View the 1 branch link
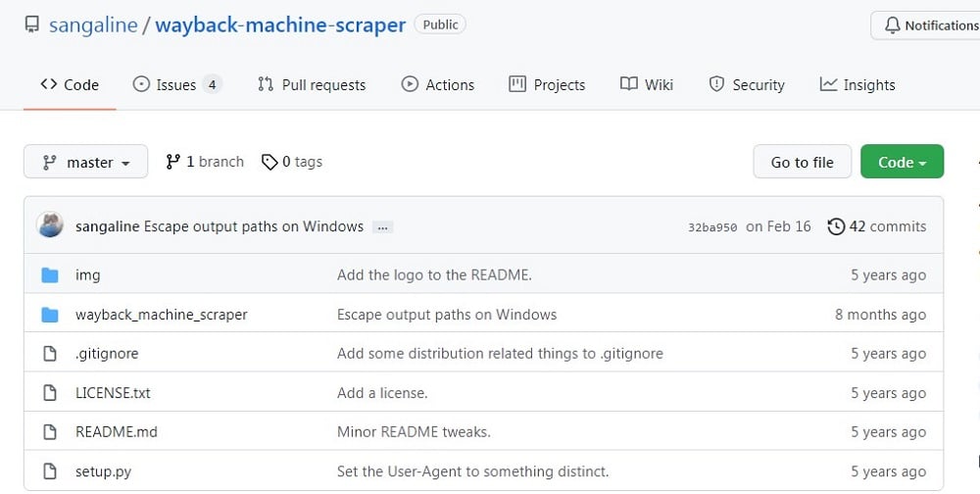Screen dimensions: 980x494 pos(205,162)
